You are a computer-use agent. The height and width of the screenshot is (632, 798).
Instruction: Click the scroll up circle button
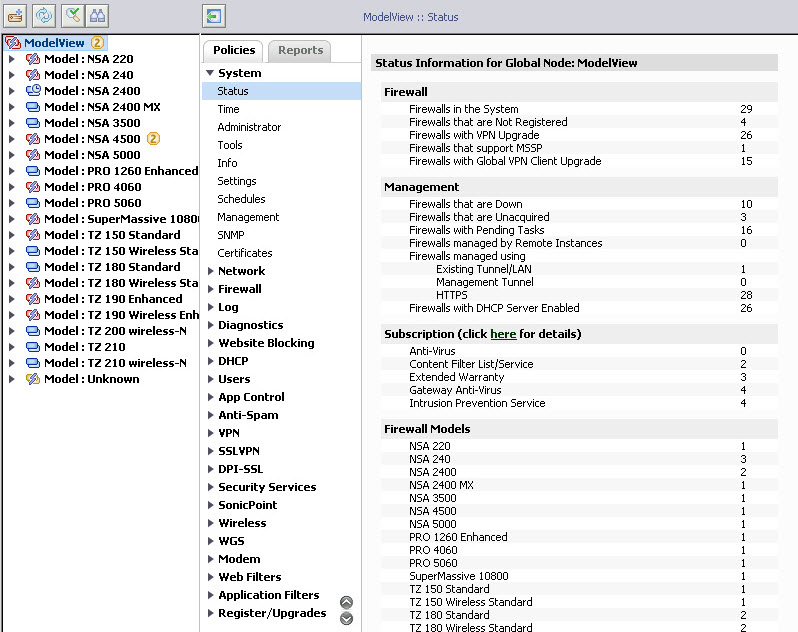pos(347,602)
